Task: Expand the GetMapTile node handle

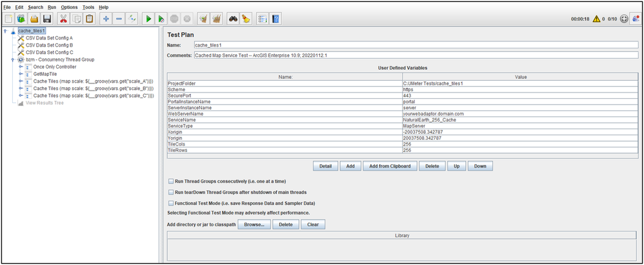Action: pyautogui.click(x=20, y=74)
